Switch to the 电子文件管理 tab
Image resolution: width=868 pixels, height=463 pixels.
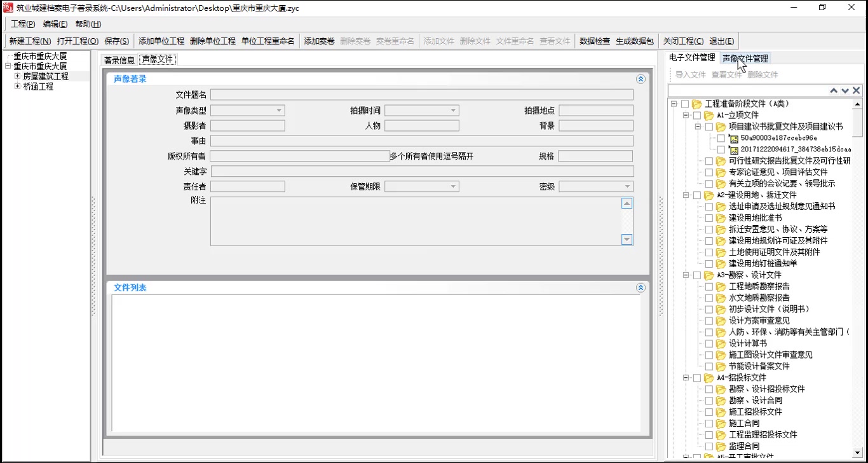(x=692, y=58)
